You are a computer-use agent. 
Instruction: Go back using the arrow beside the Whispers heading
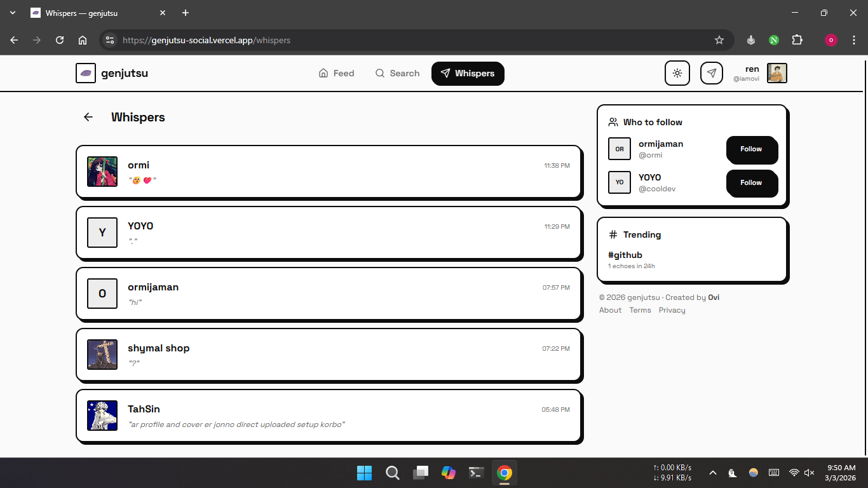88,117
